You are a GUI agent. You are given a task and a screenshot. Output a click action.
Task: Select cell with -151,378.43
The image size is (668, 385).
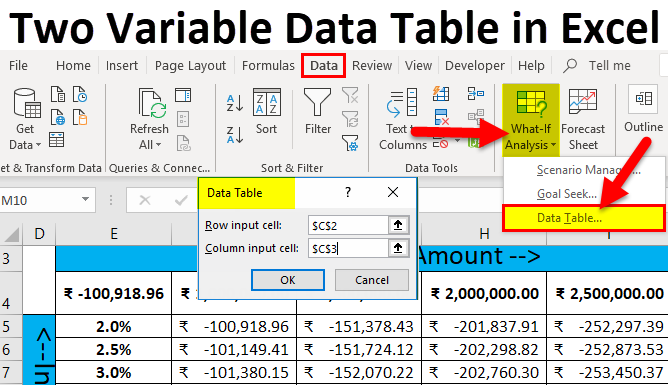(359, 327)
